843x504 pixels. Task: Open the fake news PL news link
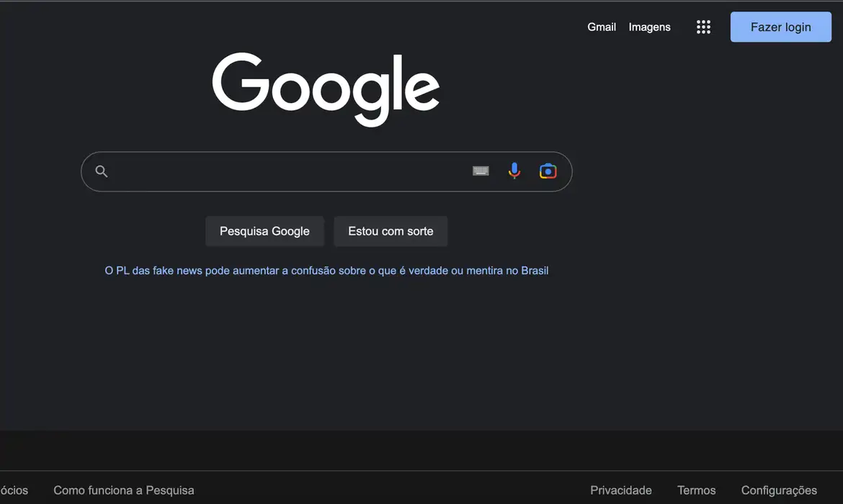(x=326, y=270)
